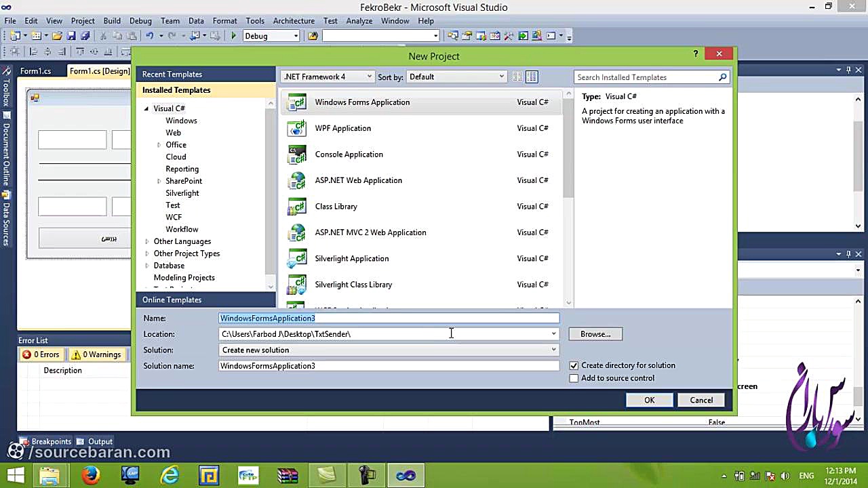This screenshot has height=488, width=868.
Task: Click the Save toolbar icon
Action: [x=71, y=36]
